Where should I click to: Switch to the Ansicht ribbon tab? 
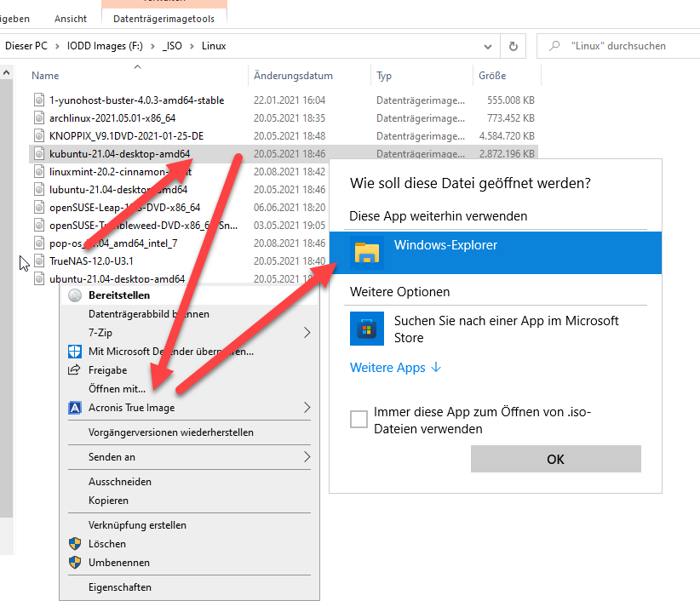71,19
